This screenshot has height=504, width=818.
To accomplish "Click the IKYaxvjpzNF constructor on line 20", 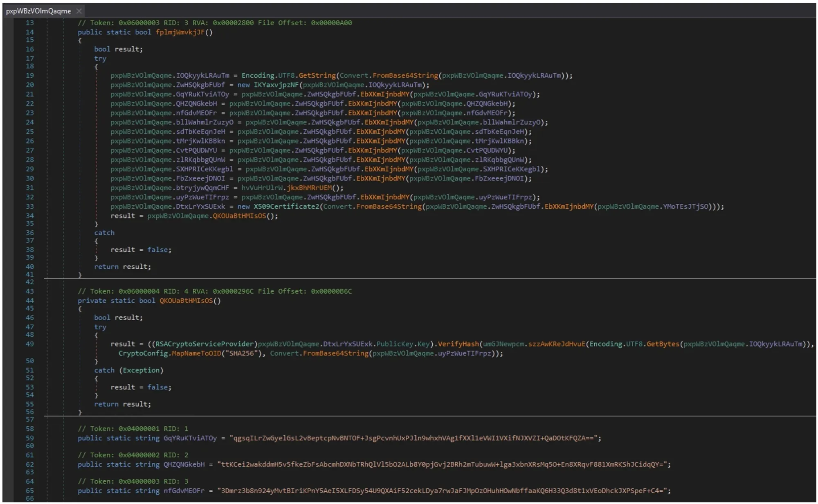I will tap(276, 85).
